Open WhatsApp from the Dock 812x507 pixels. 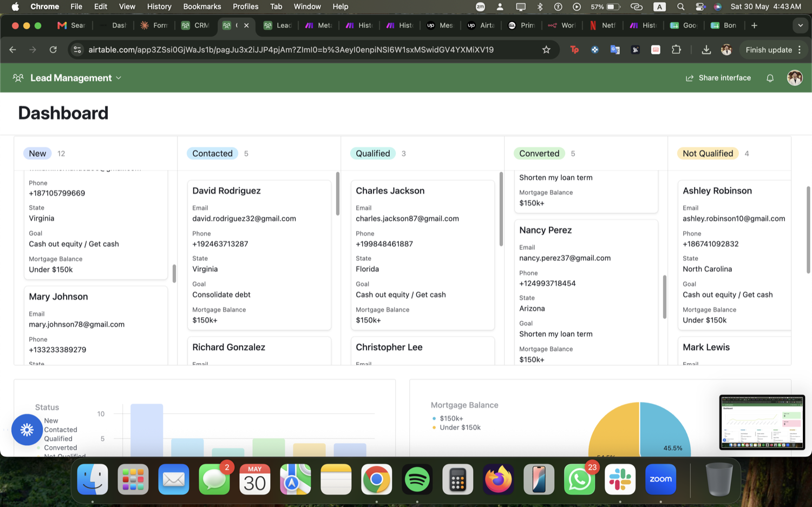579,479
